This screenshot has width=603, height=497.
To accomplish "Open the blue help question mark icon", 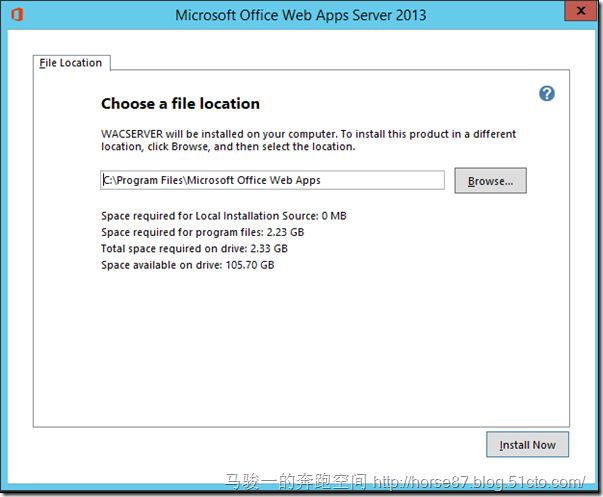I will coord(546,93).
